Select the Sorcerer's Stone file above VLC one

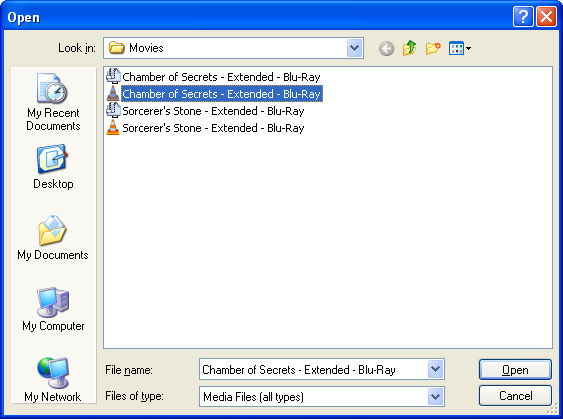pos(205,111)
